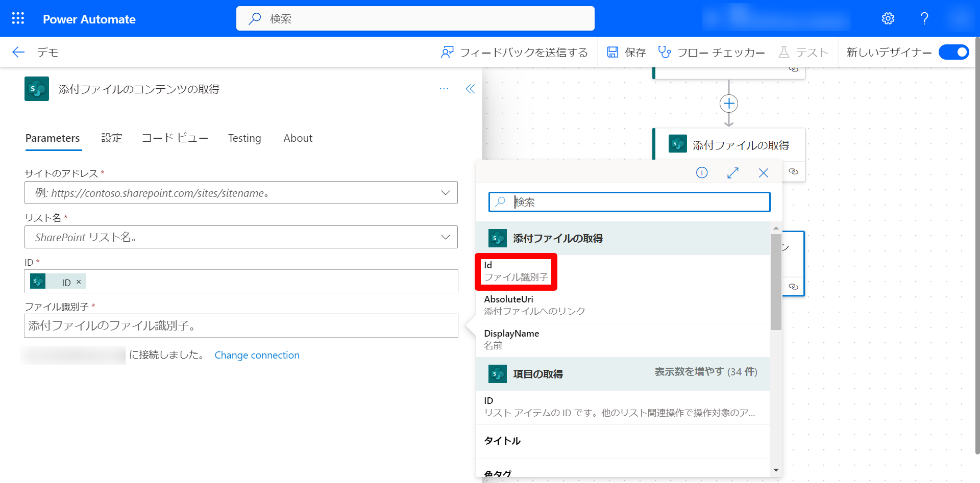Open the リスト名 dropdown
This screenshot has height=483, width=980.
click(x=446, y=237)
